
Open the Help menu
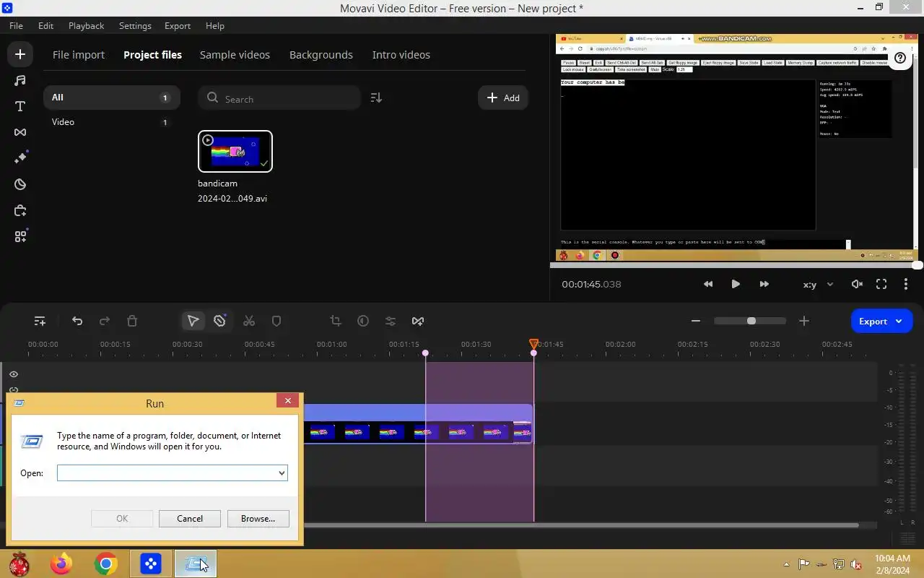pos(214,25)
